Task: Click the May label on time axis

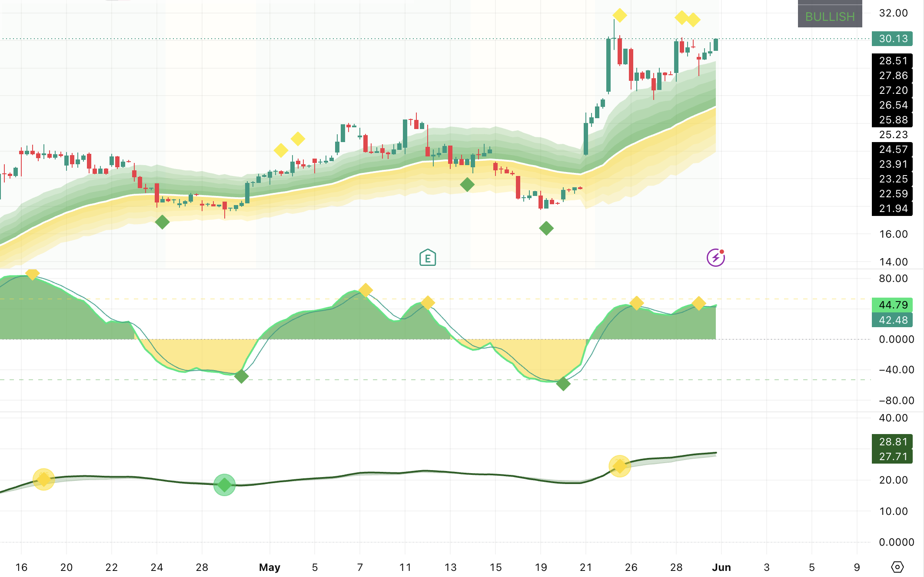Action: (x=269, y=567)
